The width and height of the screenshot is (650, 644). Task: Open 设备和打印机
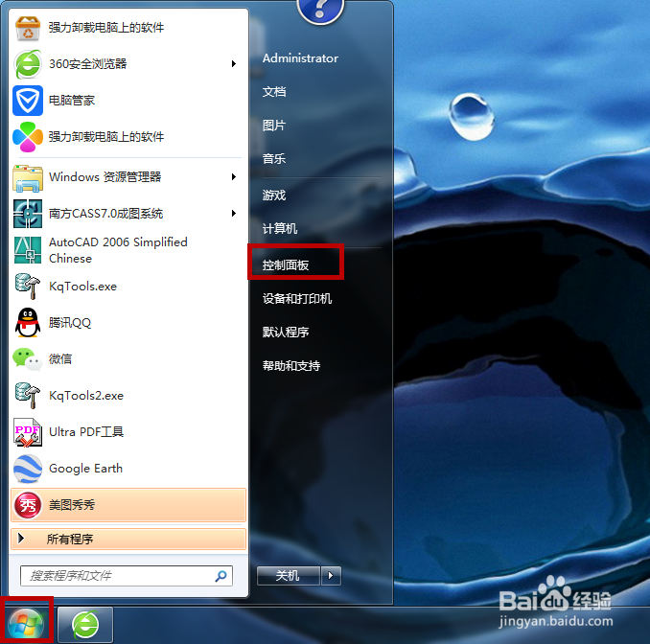point(297,299)
